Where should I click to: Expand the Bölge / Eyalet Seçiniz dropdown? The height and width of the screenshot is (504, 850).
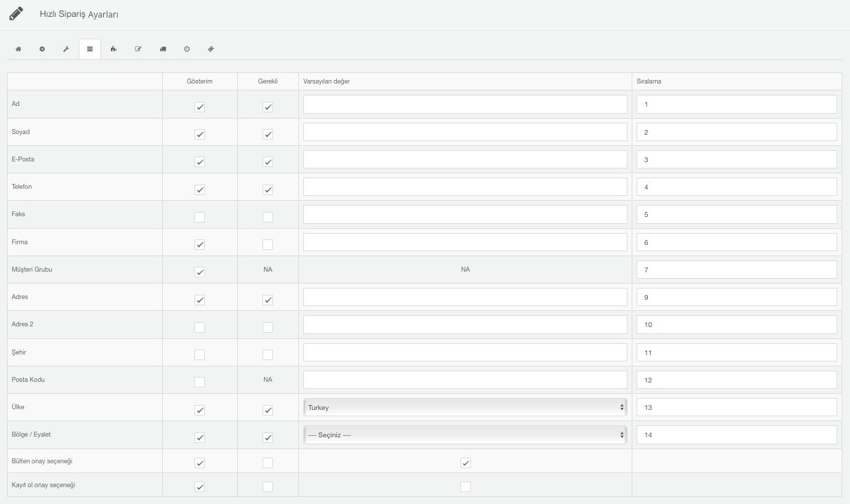pos(465,435)
